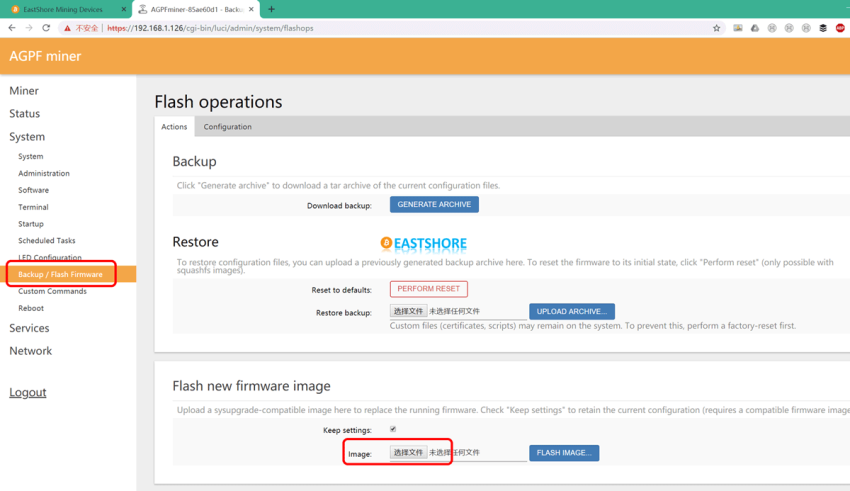Expand the Services sidebar section

click(x=29, y=328)
